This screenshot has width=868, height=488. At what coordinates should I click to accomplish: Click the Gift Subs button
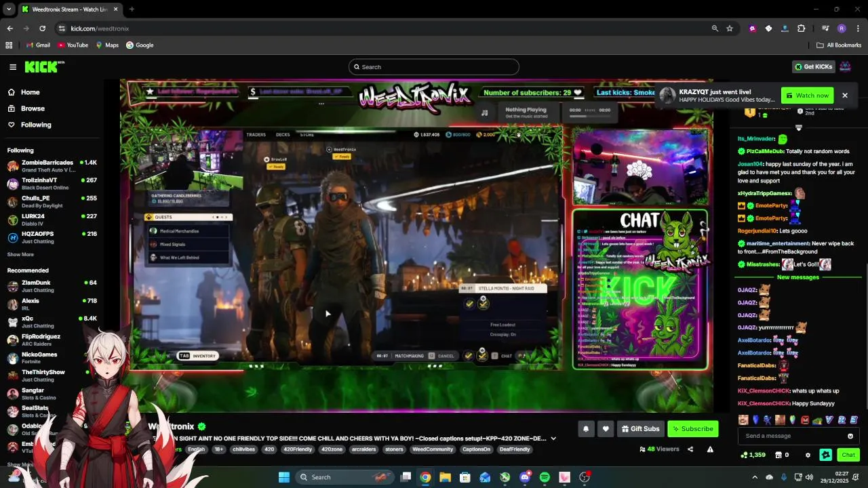click(x=640, y=428)
